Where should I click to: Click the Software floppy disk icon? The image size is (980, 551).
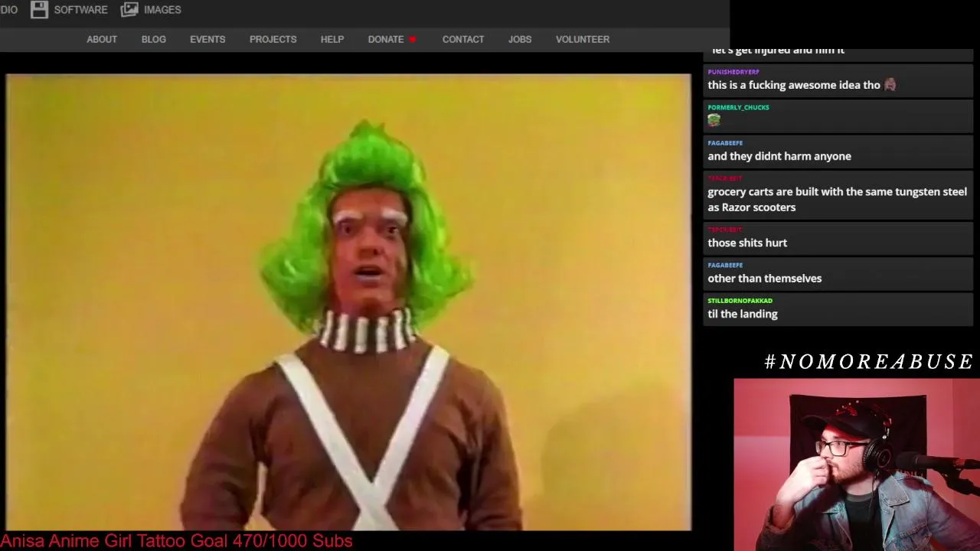tap(39, 9)
